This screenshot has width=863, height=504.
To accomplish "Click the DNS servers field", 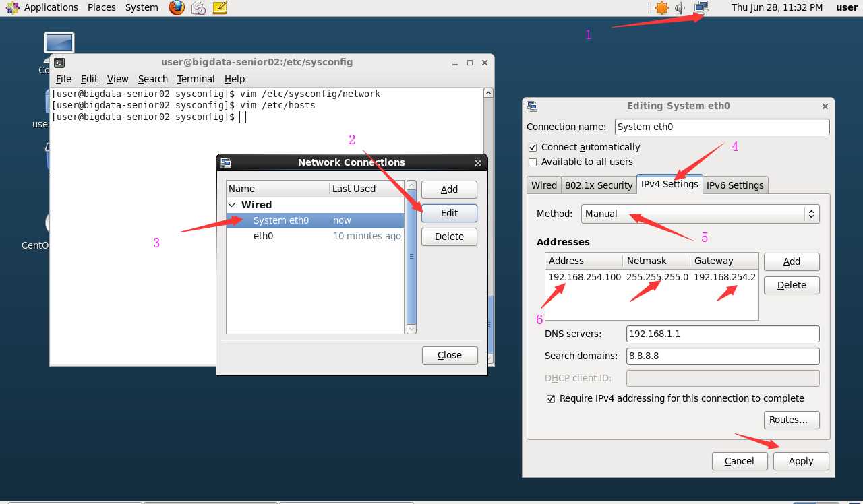I will pos(723,334).
